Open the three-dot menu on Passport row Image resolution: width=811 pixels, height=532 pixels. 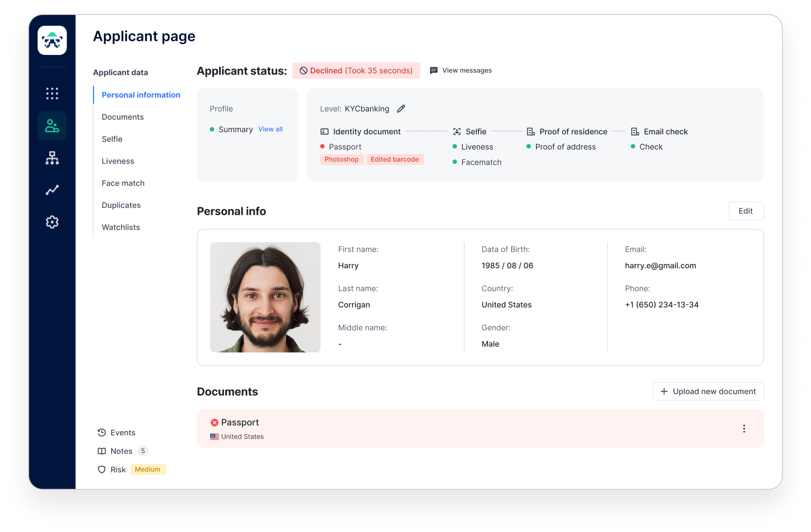pos(744,429)
